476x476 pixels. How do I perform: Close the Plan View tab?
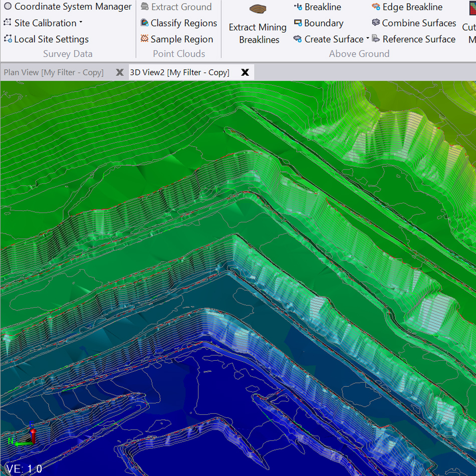tap(120, 72)
